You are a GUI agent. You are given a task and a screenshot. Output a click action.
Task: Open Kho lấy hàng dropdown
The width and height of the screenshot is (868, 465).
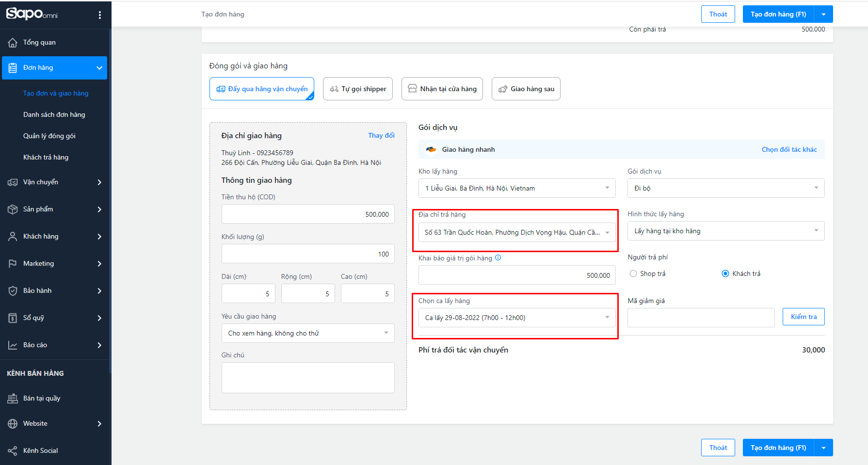tap(517, 188)
